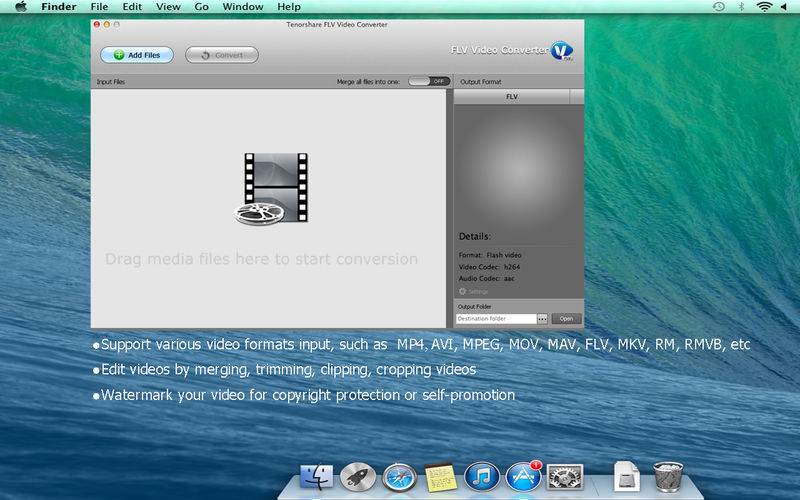800x500 pixels.
Task: Open the App Store dock icon
Action: pyautogui.click(x=523, y=477)
